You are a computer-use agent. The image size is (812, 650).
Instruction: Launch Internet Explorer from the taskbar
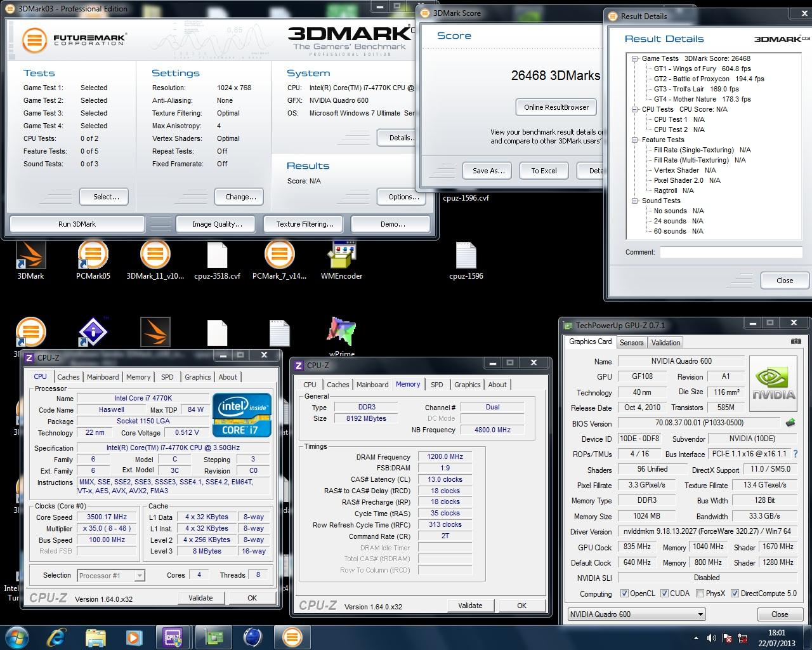click(56, 637)
